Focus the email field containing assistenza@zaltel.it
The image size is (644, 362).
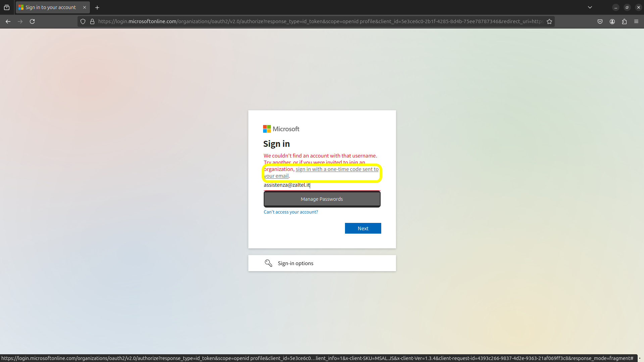coord(322,185)
